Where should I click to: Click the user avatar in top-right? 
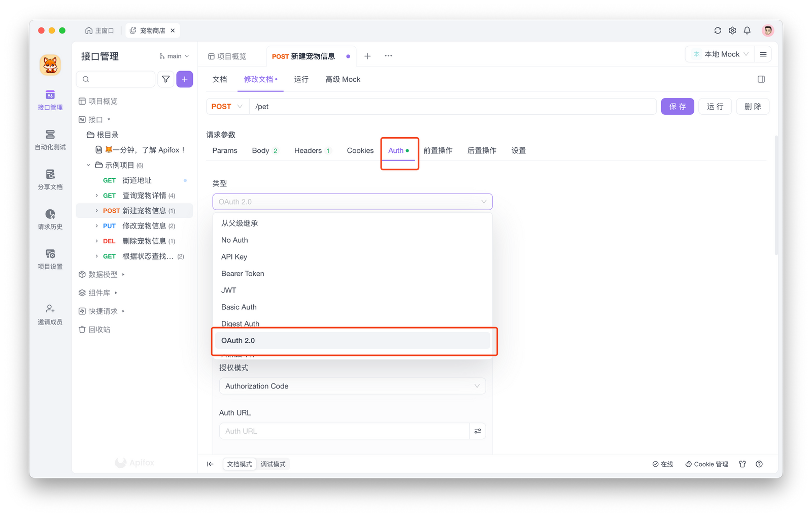click(x=768, y=30)
